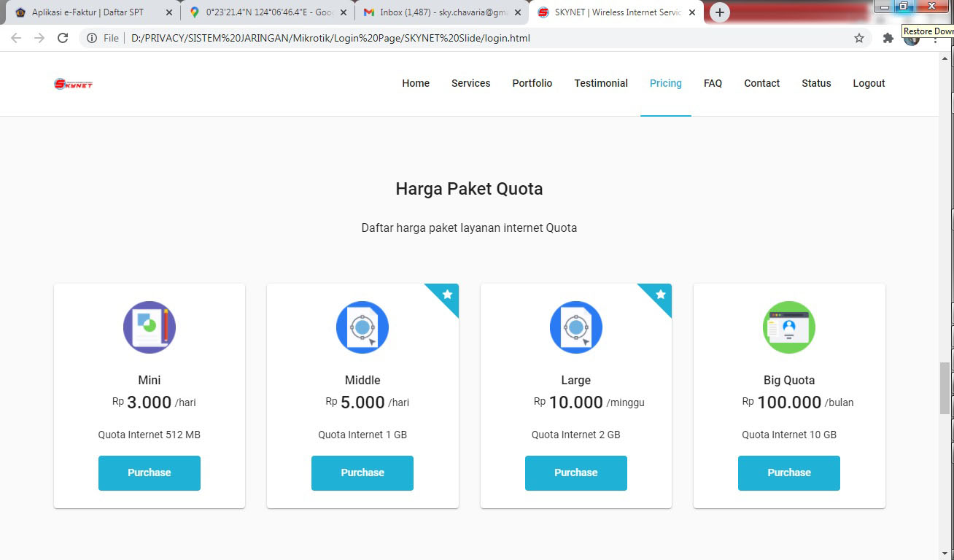The width and height of the screenshot is (954, 560).
Task: Select Logout in the navigation bar
Action: pyautogui.click(x=869, y=83)
